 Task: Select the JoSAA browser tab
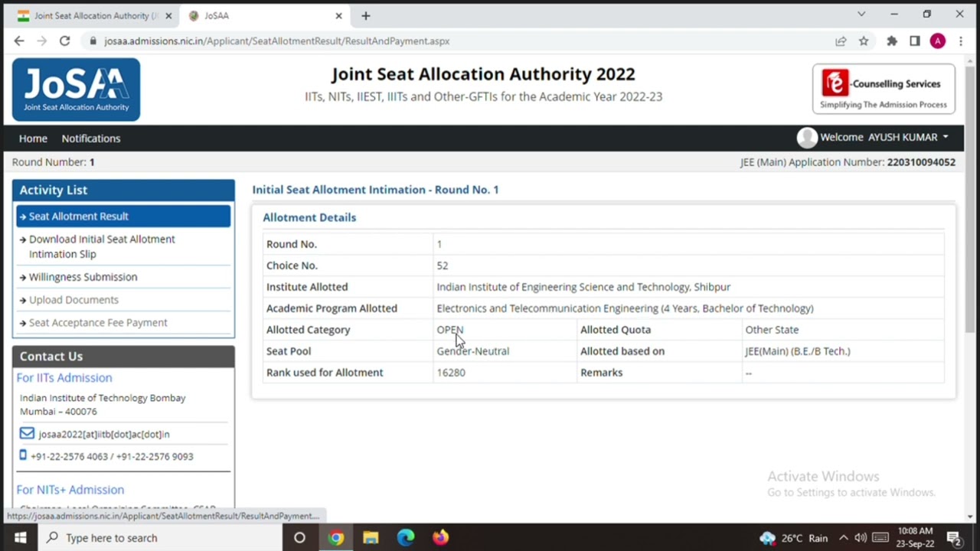pos(265,15)
